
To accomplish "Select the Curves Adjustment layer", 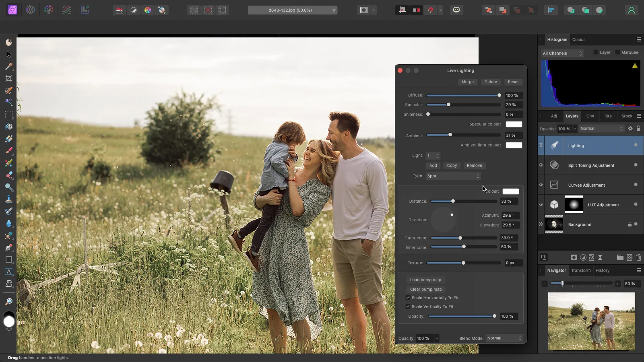I will point(586,185).
